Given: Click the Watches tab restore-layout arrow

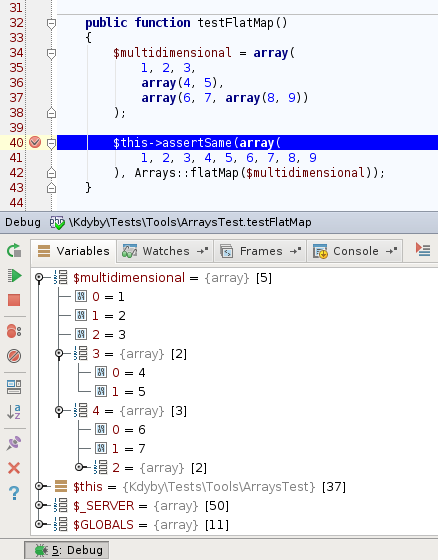Looking at the screenshot, I should click(x=203, y=251).
